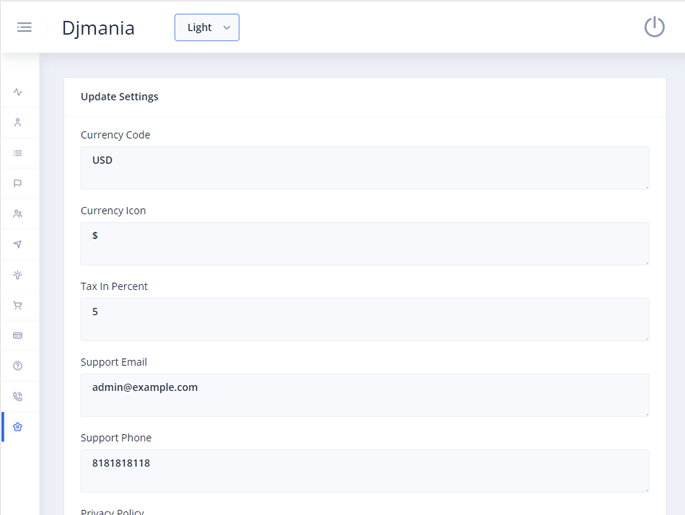Open the shopping cart icon in sidebar
This screenshot has height=515, width=685.
point(18,305)
